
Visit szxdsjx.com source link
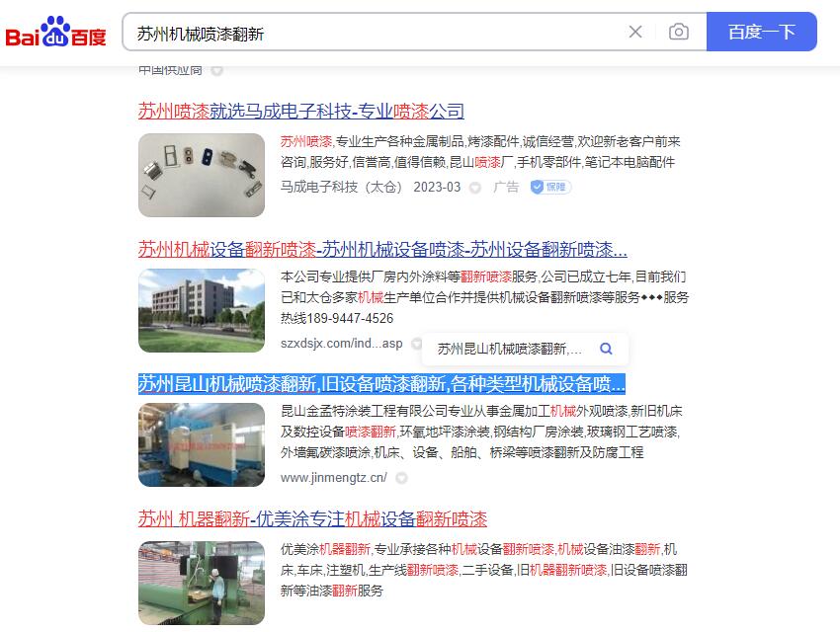tap(341, 344)
